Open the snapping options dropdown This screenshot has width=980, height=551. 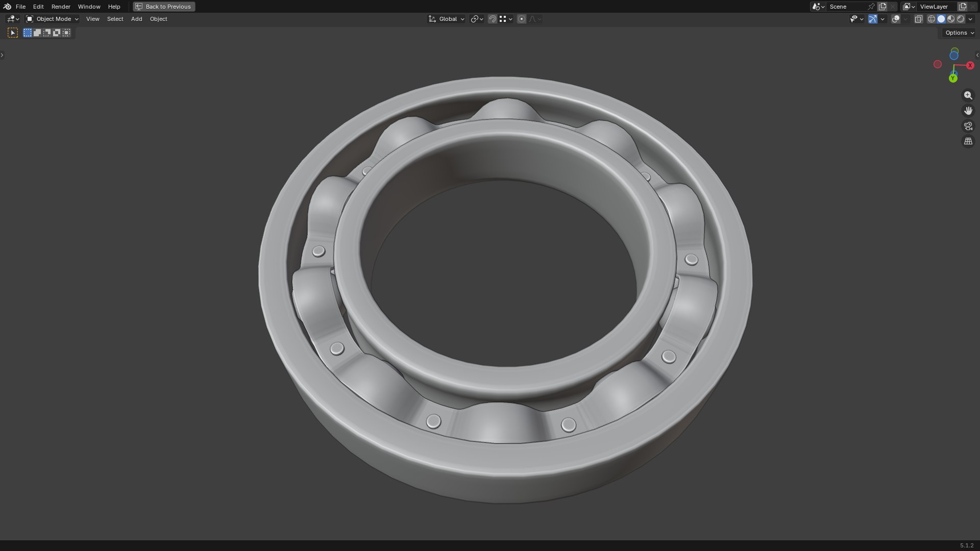click(506, 19)
